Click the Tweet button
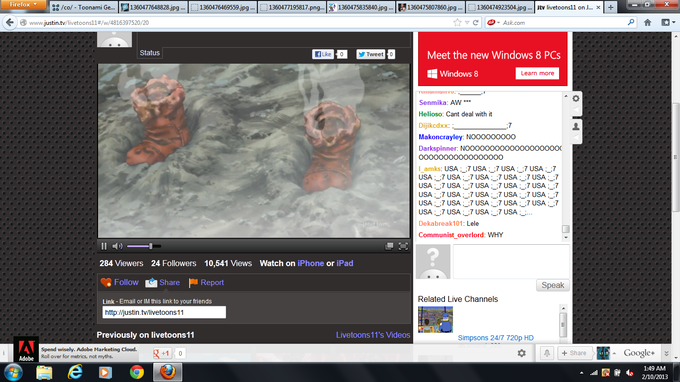 pos(371,54)
